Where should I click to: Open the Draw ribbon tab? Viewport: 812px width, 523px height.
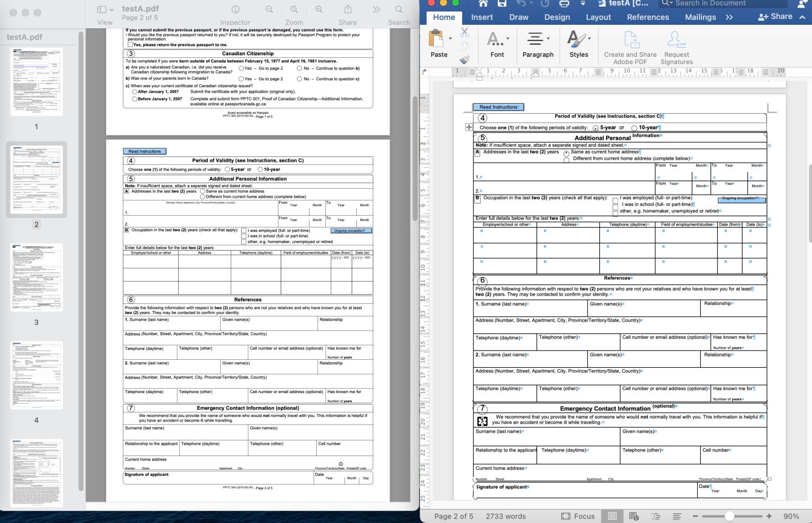tap(519, 17)
